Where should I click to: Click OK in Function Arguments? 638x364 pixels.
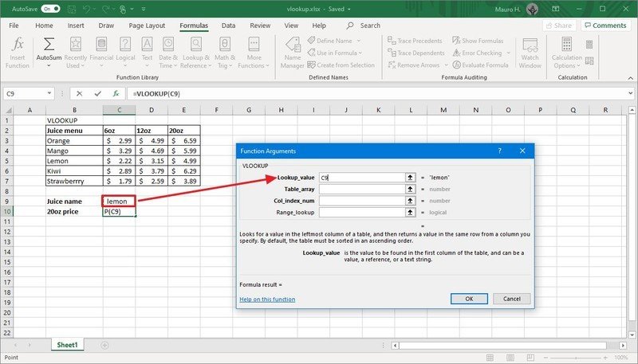point(469,299)
